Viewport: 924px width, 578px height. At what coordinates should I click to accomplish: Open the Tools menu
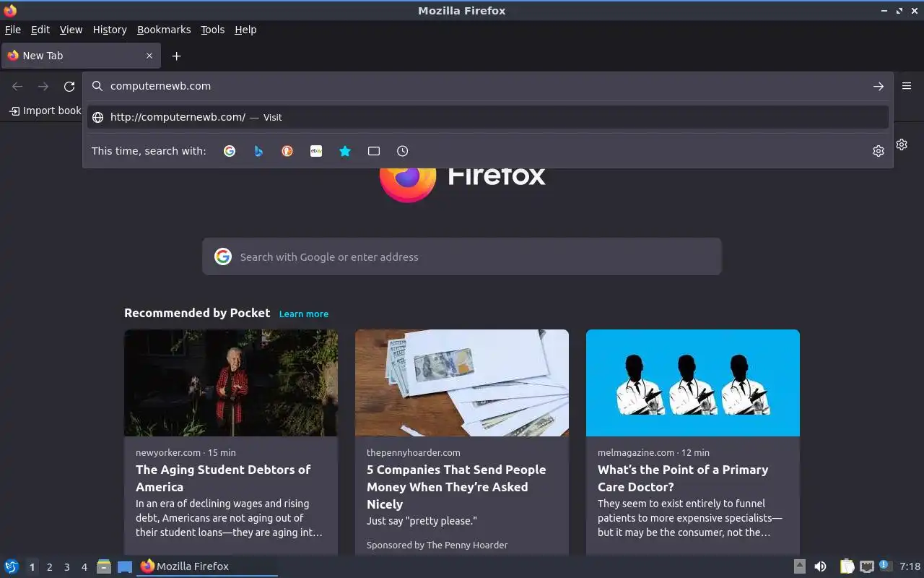pos(212,30)
